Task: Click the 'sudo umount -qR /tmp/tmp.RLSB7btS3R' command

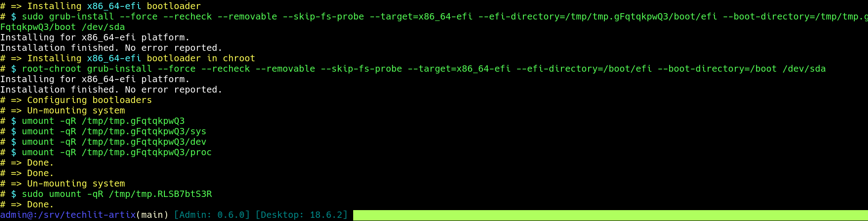Action: pos(117,194)
